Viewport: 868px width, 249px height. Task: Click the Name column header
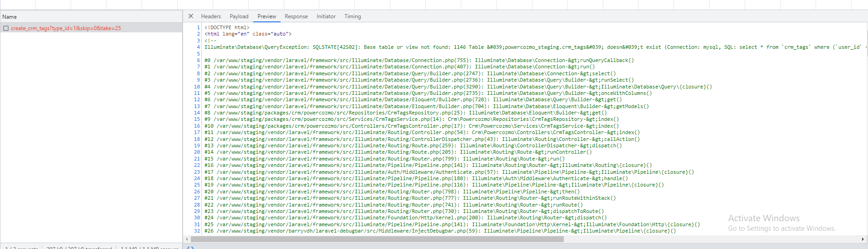point(10,17)
